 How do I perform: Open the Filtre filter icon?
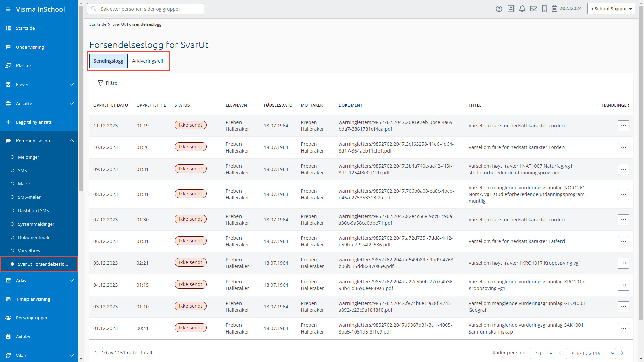100,83
